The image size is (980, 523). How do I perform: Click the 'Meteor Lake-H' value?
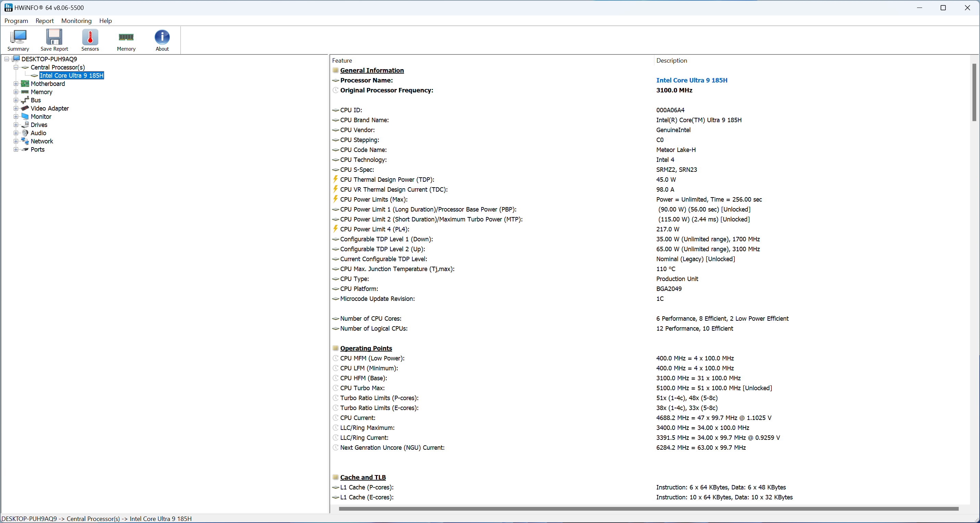[676, 150]
